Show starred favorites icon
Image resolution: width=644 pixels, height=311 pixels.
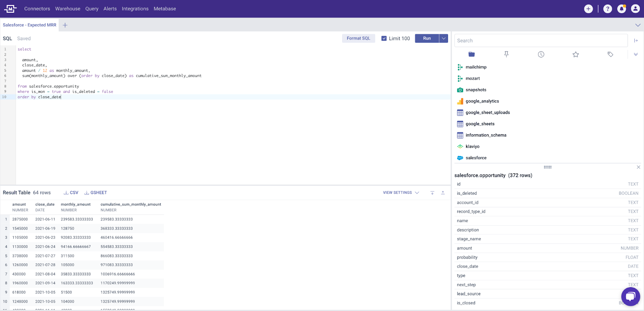click(x=576, y=54)
